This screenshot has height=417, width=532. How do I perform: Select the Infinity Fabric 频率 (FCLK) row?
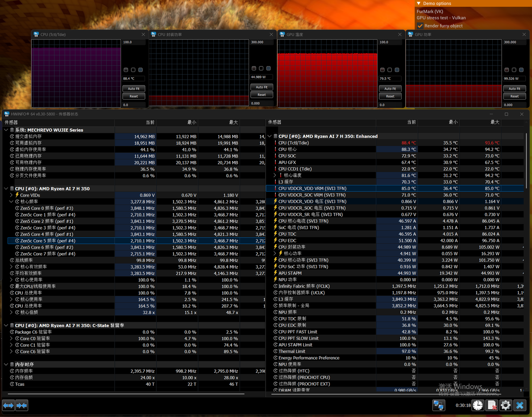[395, 286]
